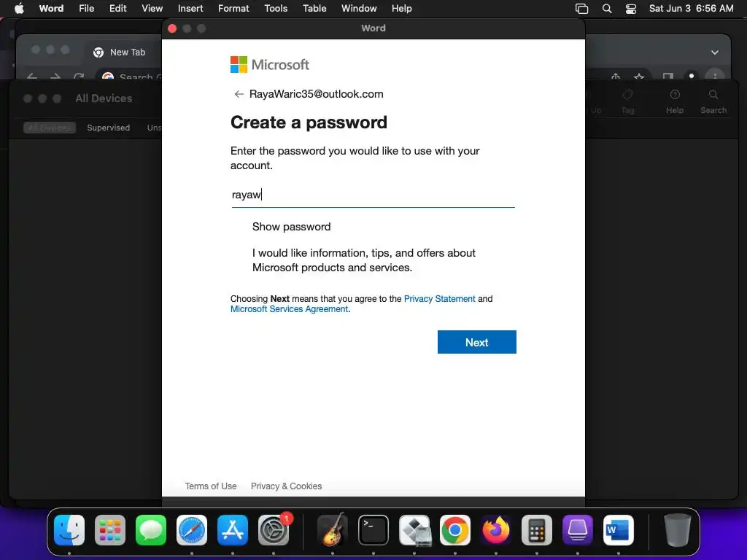
Task: Open the Table menu
Action: (314, 9)
